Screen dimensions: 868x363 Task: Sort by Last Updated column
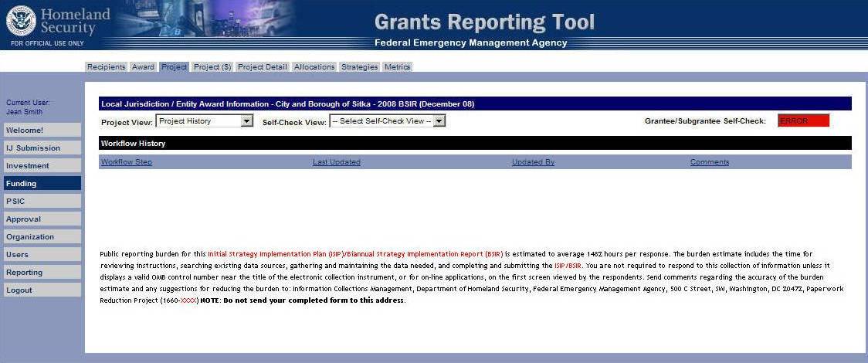pyautogui.click(x=337, y=162)
